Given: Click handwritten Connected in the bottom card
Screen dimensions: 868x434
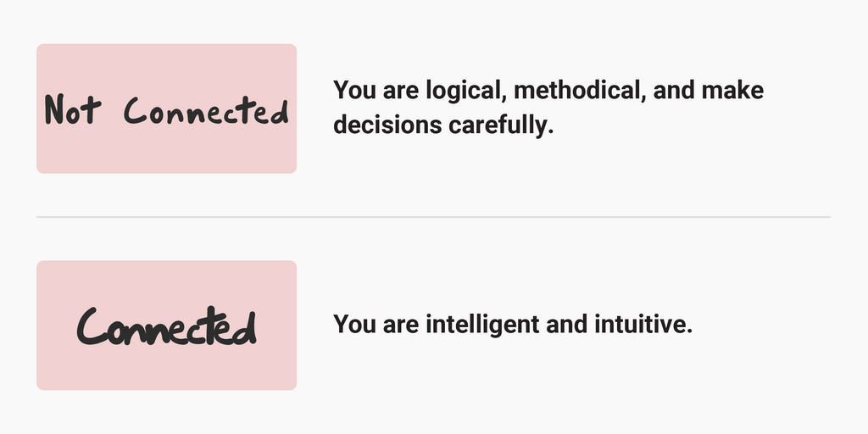Looking at the screenshot, I should point(167,326).
